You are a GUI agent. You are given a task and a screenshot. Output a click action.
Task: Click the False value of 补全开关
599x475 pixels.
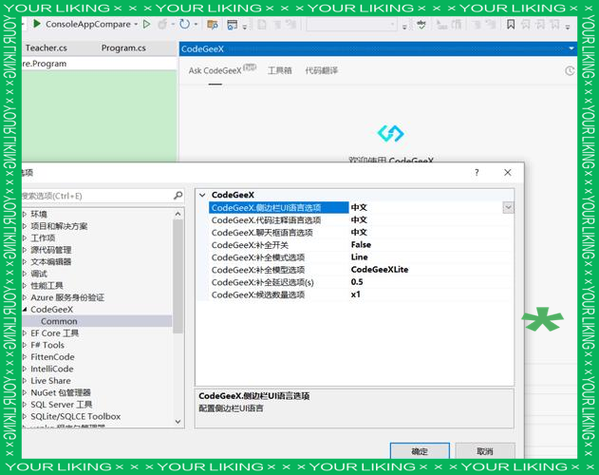tap(361, 245)
